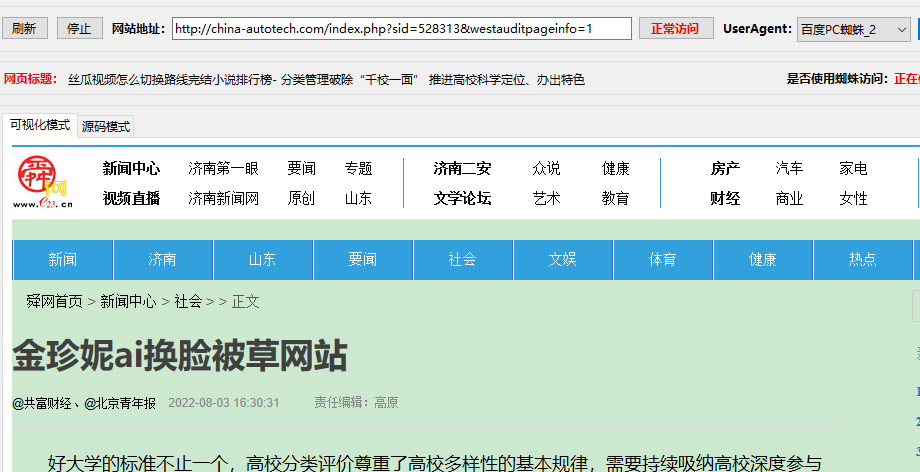The height and width of the screenshot is (472, 920).
Task: Click the 是否使用蜘蛛访问 label
Action: tap(837, 79)
